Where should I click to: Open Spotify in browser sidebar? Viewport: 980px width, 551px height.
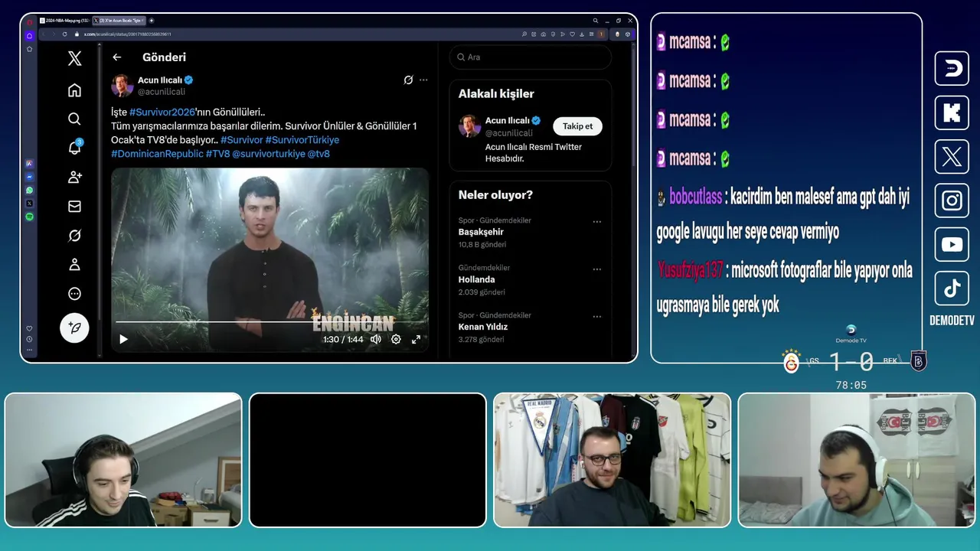click(x=29, y=217)
